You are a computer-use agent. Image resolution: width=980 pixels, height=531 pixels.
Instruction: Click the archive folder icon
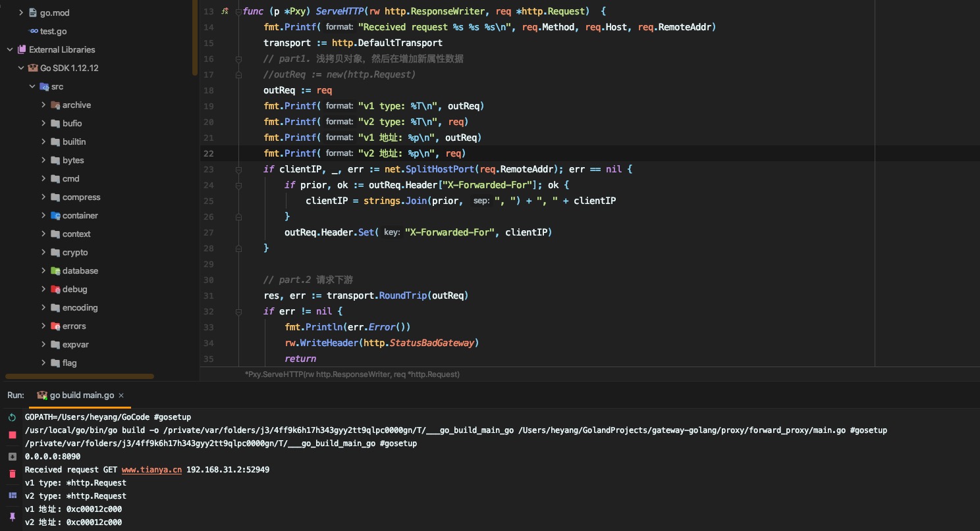55,105
